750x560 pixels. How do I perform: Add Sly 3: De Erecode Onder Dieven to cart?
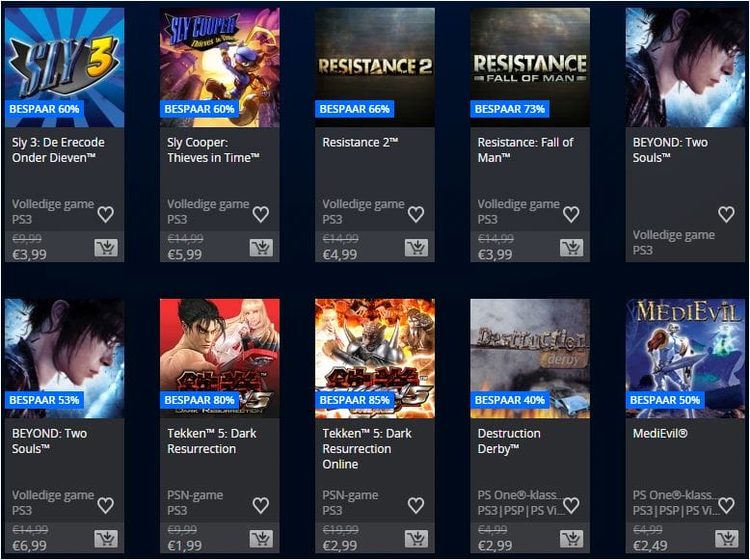(106, 248)
